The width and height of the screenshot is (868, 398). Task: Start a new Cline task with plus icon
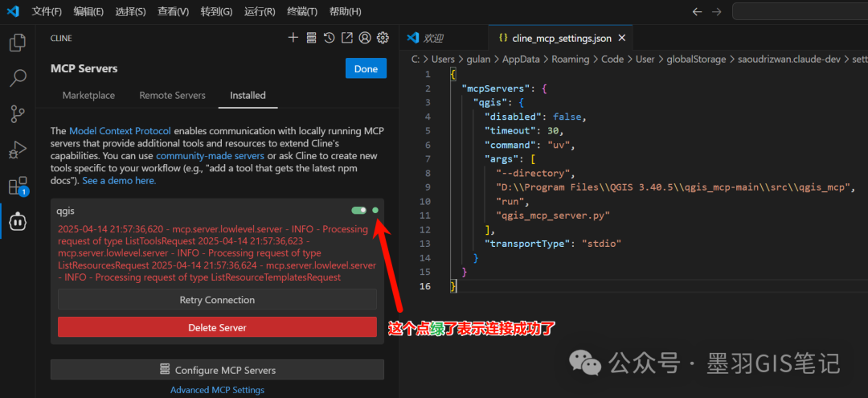click(293, 38)
